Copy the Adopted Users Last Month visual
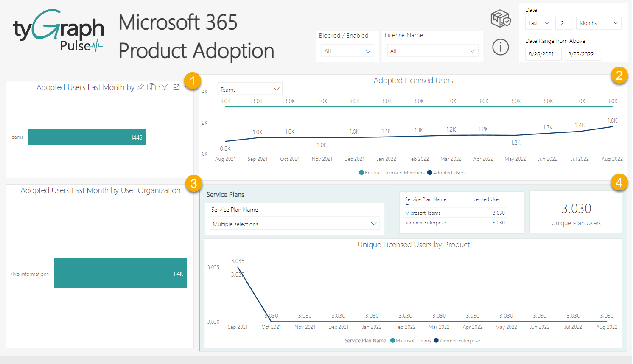 click(x=153, y=87)
